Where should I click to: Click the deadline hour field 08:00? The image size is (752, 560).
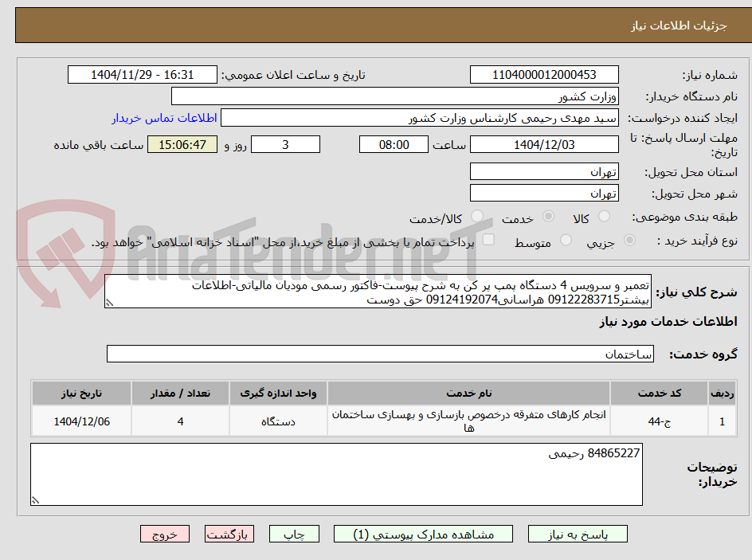point(394,144)
